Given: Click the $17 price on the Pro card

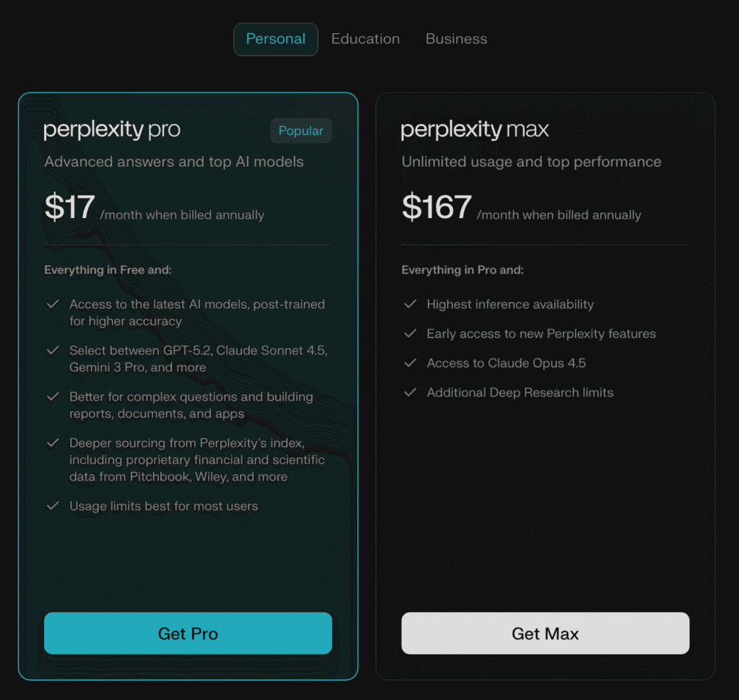Looking at the screenshot, I should pos(70,208).
